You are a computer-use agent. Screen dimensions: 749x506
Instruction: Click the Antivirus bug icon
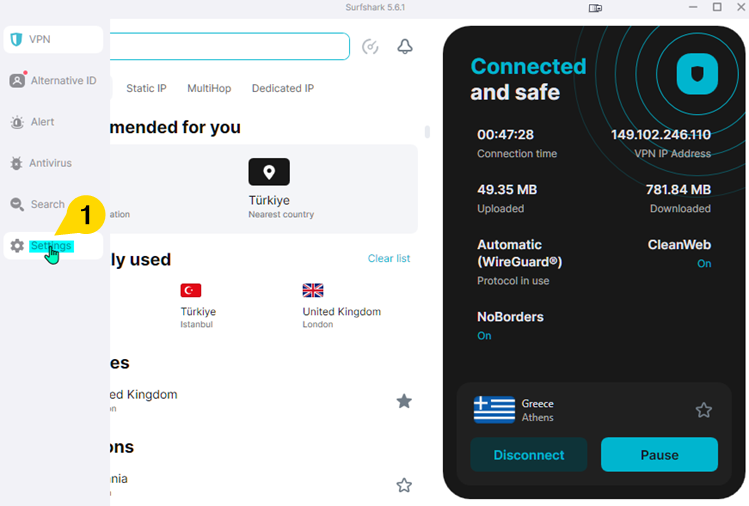16,163
